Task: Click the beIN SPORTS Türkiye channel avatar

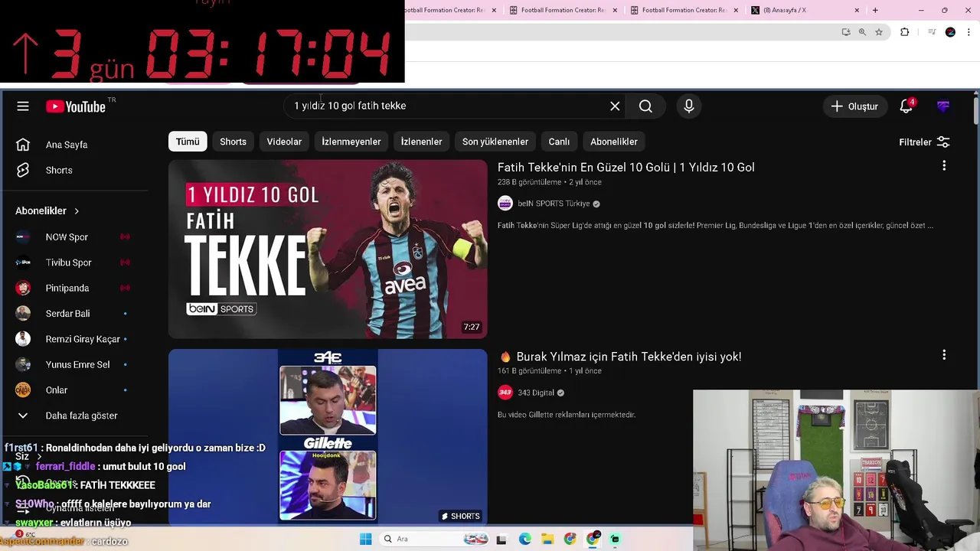Action: (x=505, y=204)
